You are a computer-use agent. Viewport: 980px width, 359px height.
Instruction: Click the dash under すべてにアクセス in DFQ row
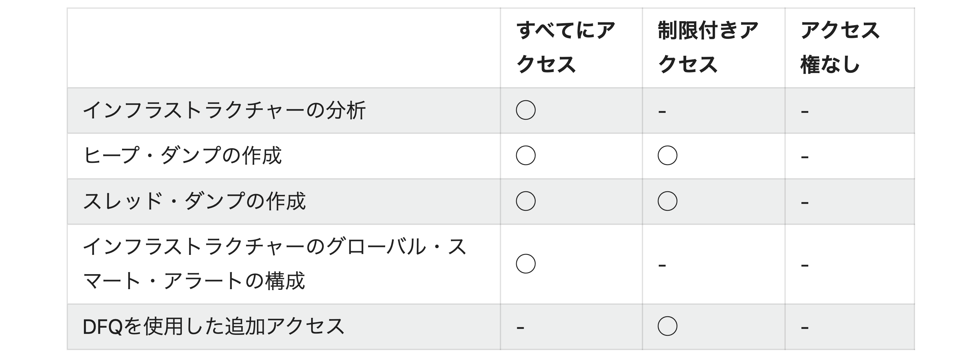520,328
